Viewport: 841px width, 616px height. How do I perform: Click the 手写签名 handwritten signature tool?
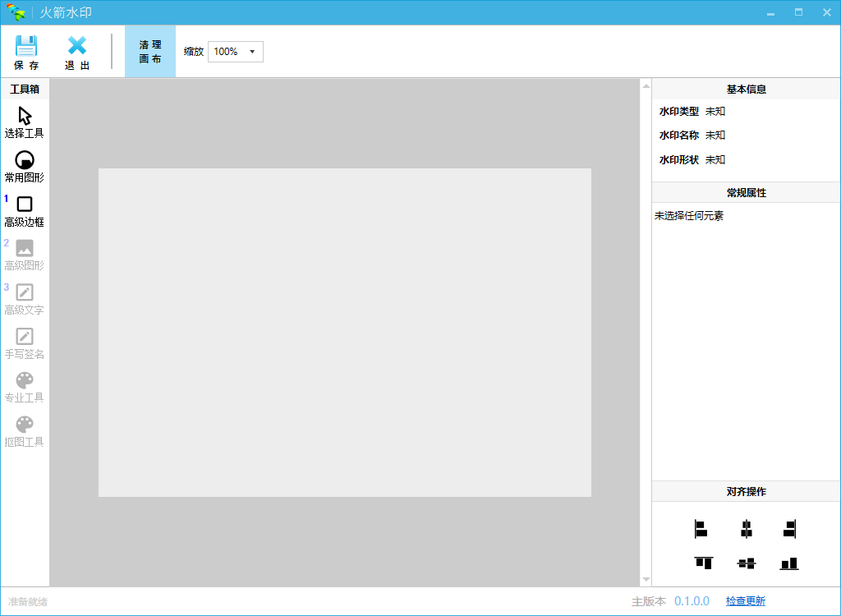[25, 343]
